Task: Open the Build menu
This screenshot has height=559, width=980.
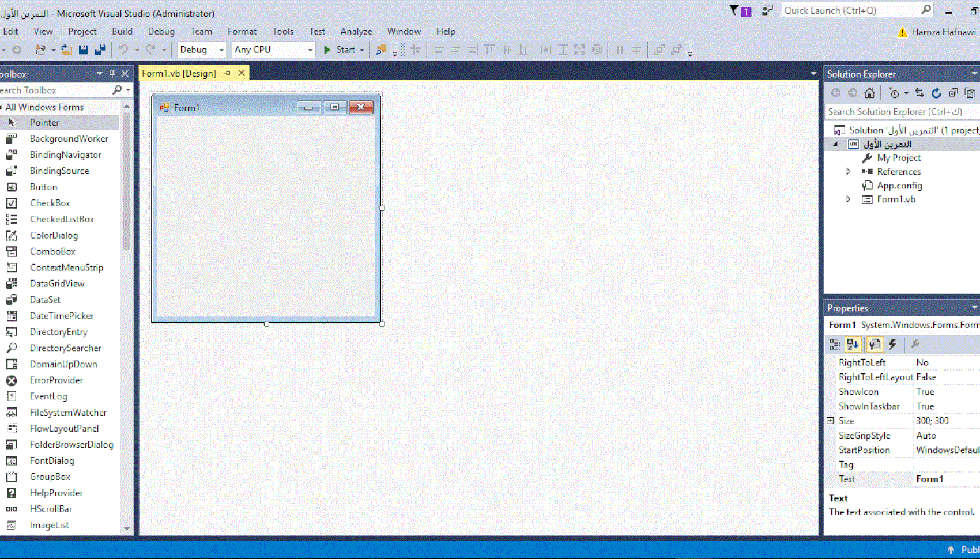Action: pyautogui.click(x=122, y=31)
